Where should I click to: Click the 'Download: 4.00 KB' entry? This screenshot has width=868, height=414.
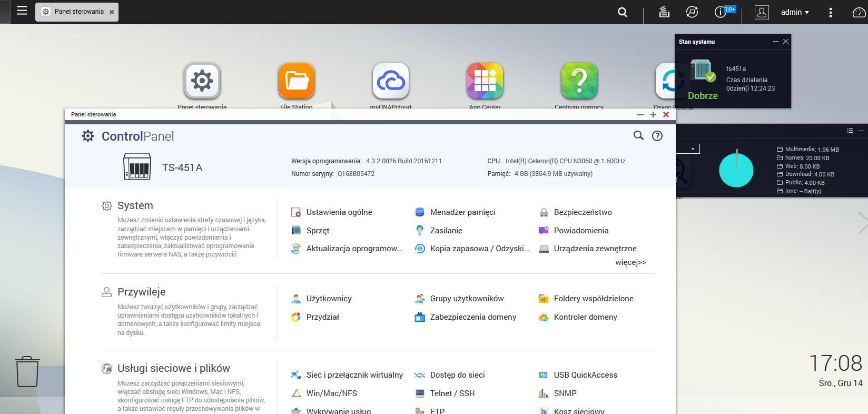coord(806,174)
